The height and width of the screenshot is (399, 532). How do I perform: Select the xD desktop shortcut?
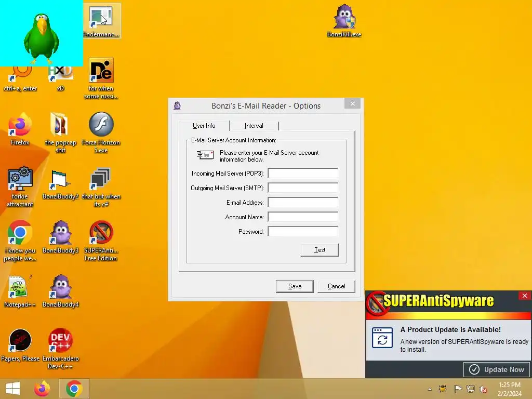(x=60, y=78)
